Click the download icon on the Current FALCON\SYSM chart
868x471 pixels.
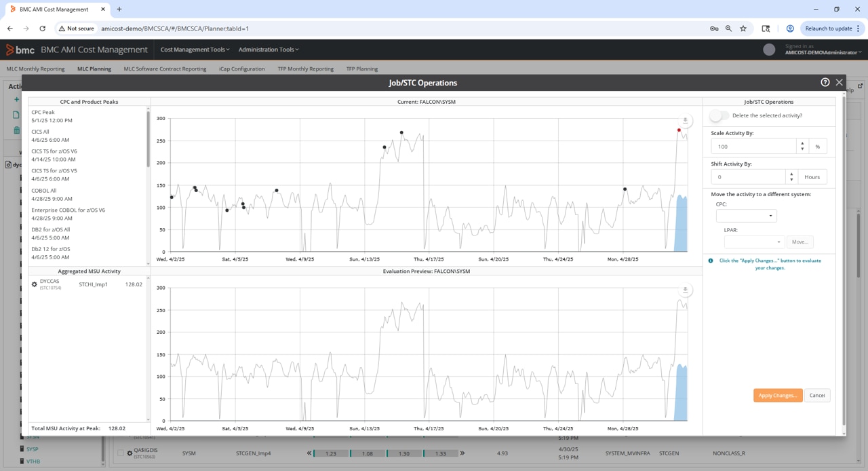coord(685,120)
